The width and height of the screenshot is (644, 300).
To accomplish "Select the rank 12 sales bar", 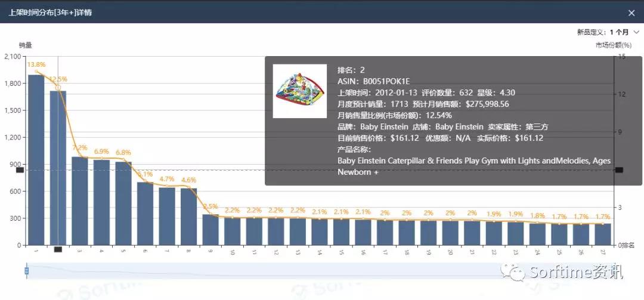I will [x=276, y=231].
